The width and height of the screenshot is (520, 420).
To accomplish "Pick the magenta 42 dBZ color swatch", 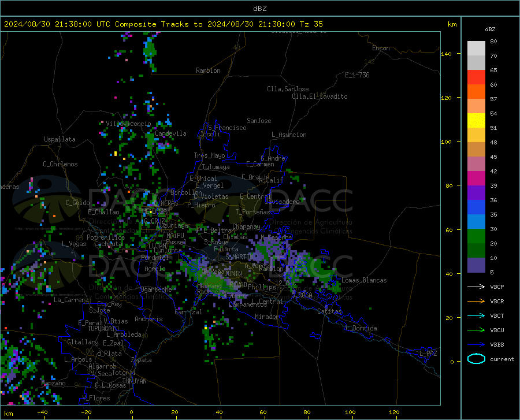I will coord(476,179).
